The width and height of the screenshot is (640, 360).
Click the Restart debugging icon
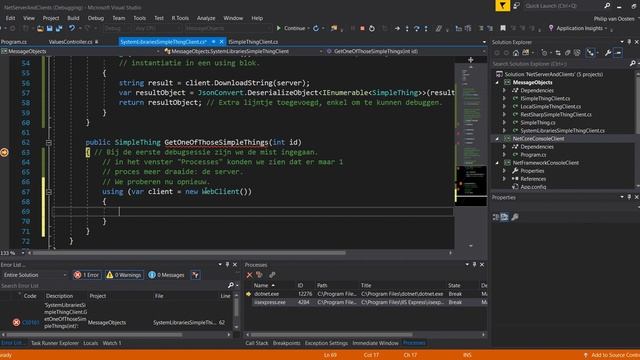372,29
